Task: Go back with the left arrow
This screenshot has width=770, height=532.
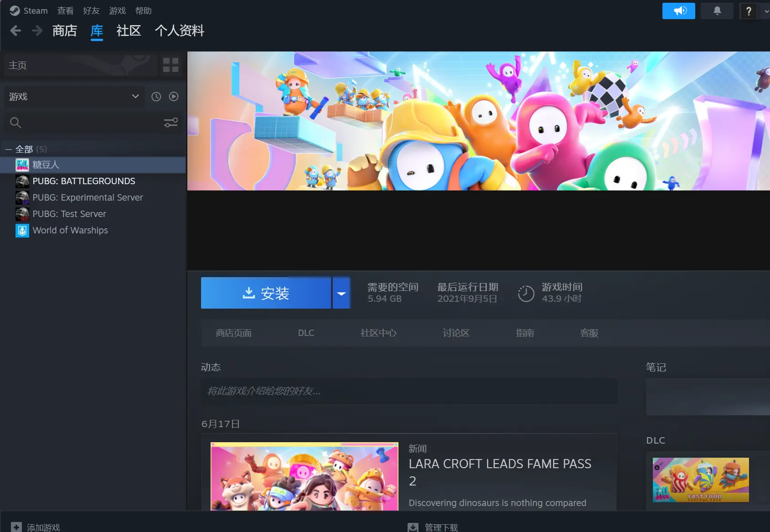Action: [16, 31]
